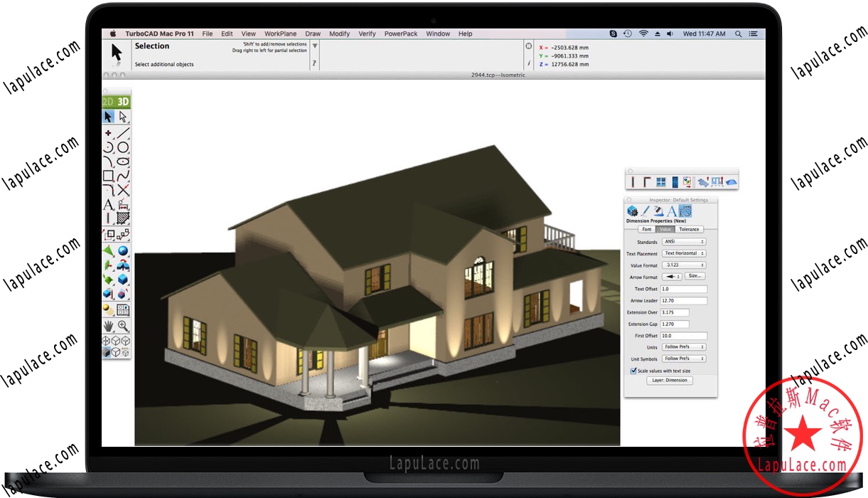Screen dimensions: 868x498
Task: Select the Wall tool in the architecture palette
Action: (x=633, y=181)
